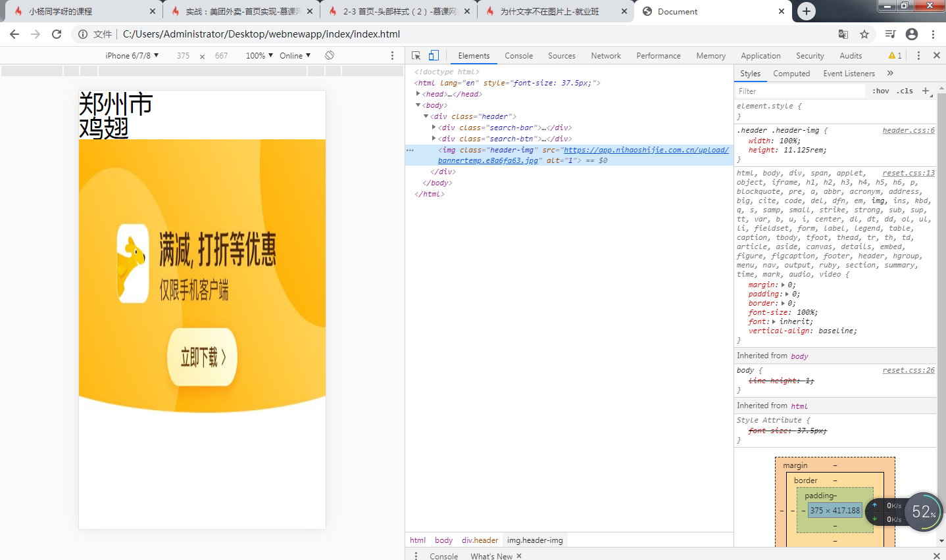Select div.header in the breadcrumb bar
Screen dimensions: 946x560
[x=480, y=540]
